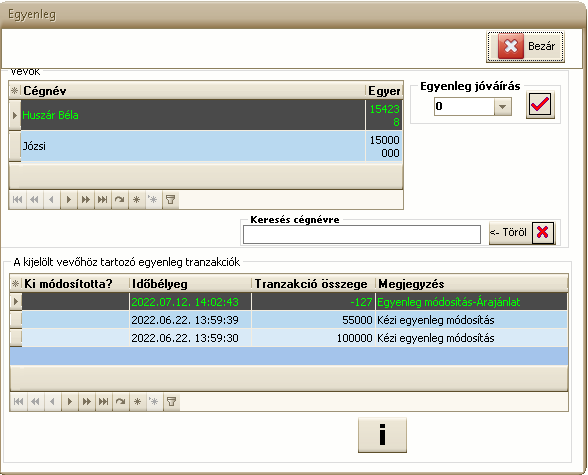Image resolution: width=588 pixels, height=475 pixels.
Task: Click asterisk column selector in transactions grid
Action: (15, 284)
